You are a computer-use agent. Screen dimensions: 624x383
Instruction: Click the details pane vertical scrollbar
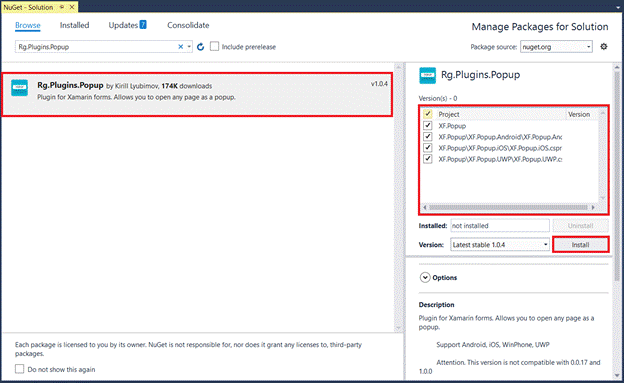click(616, 175)
